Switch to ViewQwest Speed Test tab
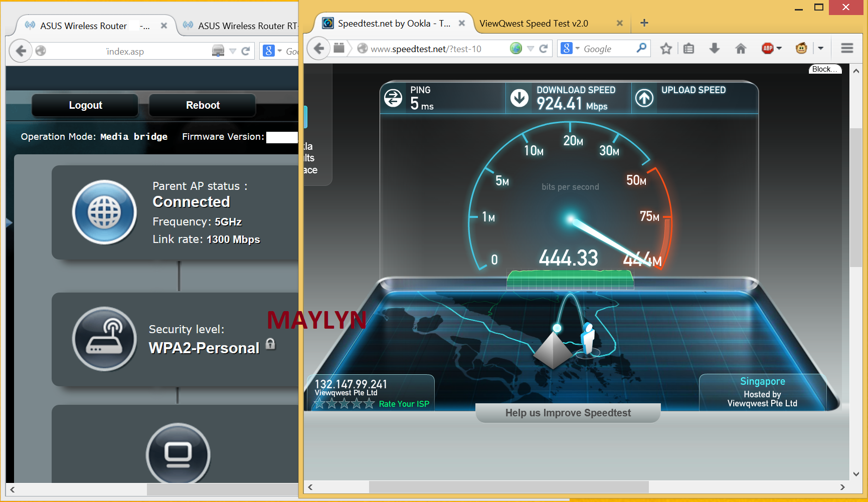Image resolution: width=868 pixels, height=502 pixels. pyautogui.click(x=534, y=24)
